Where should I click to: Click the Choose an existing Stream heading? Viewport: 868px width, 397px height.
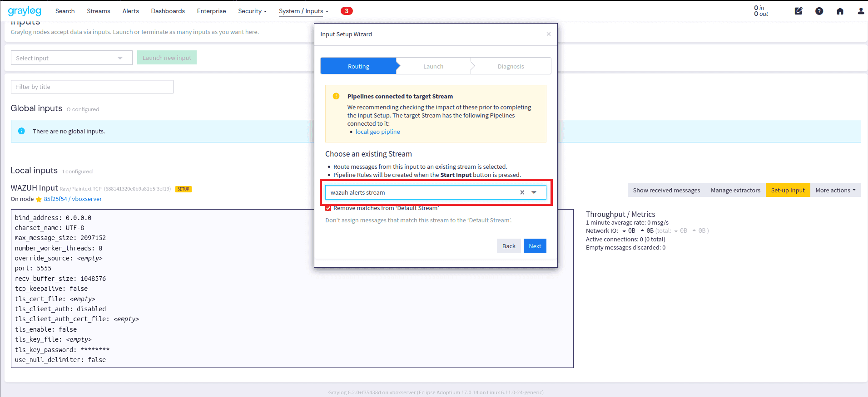pyautogui.click(x=368, y=154)
